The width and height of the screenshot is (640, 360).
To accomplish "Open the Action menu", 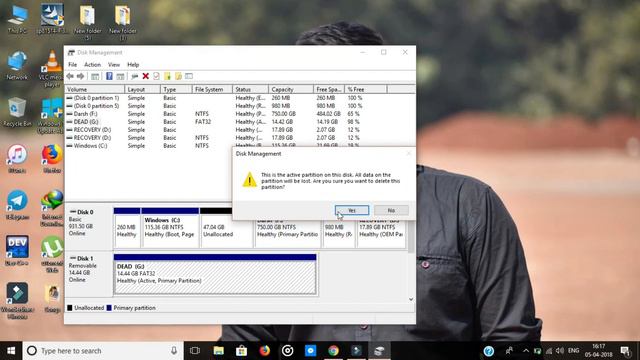I will (x=92, y=64).
